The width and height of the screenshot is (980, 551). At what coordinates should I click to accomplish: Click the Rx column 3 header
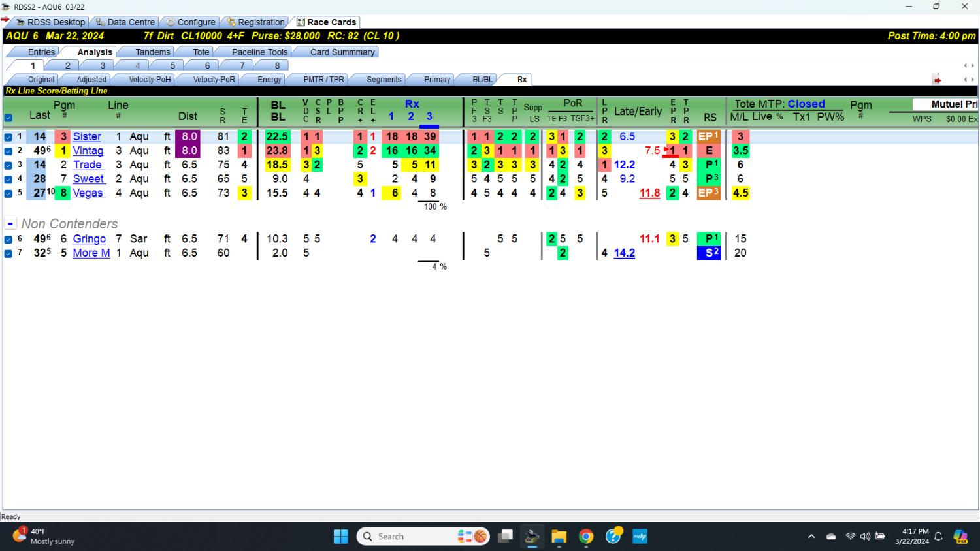pos(429,116)
